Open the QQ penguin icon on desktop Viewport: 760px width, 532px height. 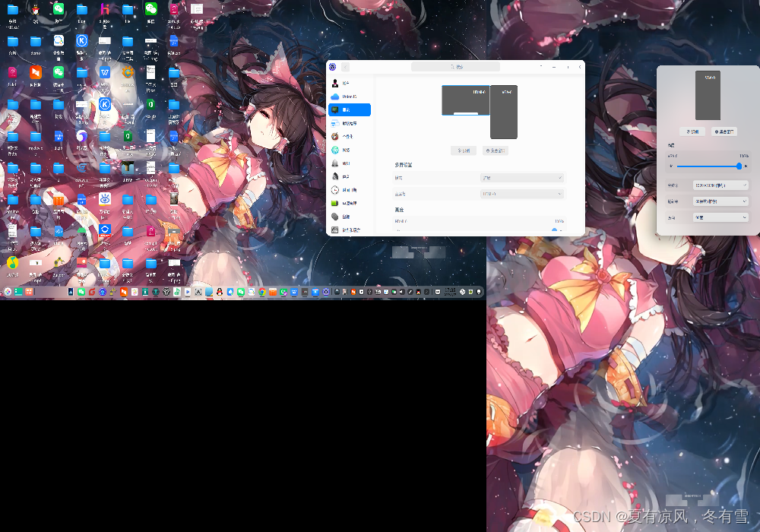(36, 9)
